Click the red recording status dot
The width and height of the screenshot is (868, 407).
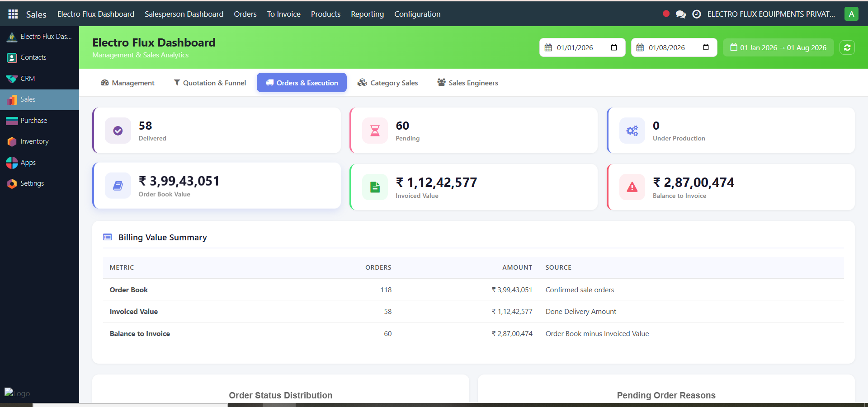(666, 14)
